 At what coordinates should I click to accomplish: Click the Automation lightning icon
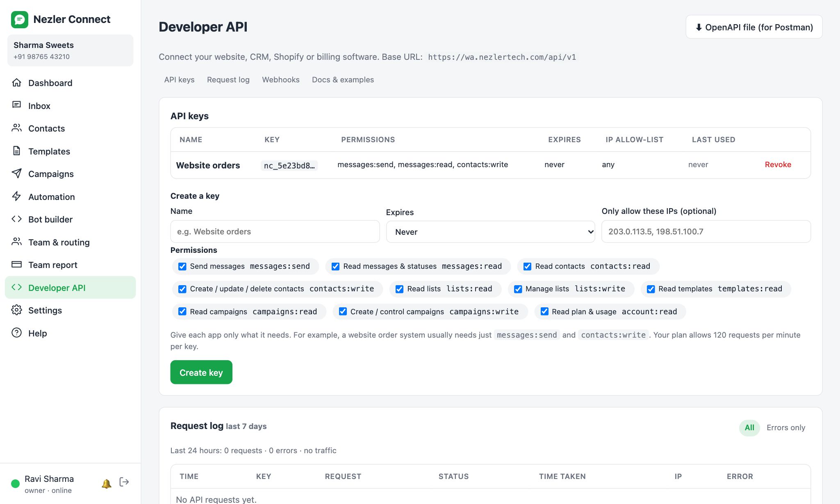pyautogui.click(x=16, y=196)
